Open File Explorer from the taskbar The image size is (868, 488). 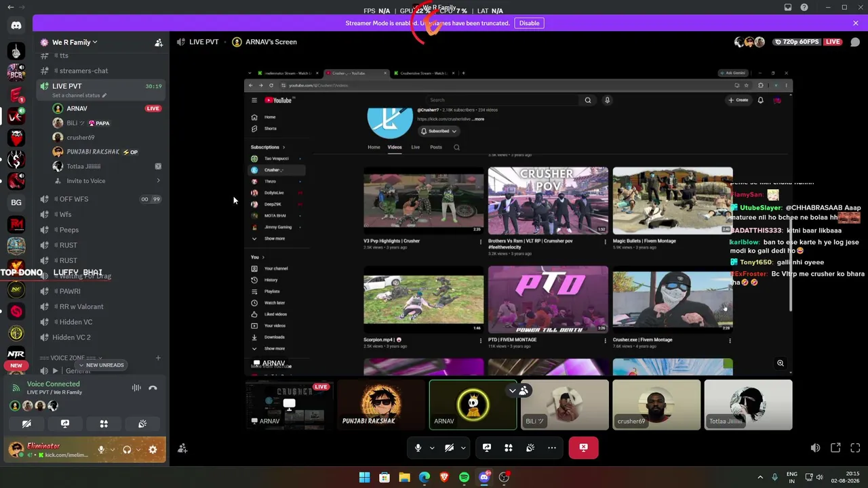tap(404, 477)
